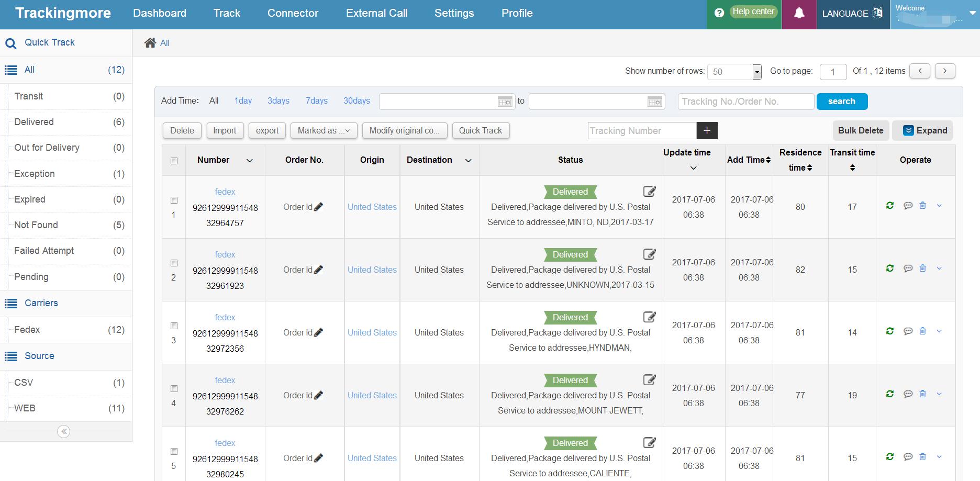Go to next page arrow

[945, 71]
